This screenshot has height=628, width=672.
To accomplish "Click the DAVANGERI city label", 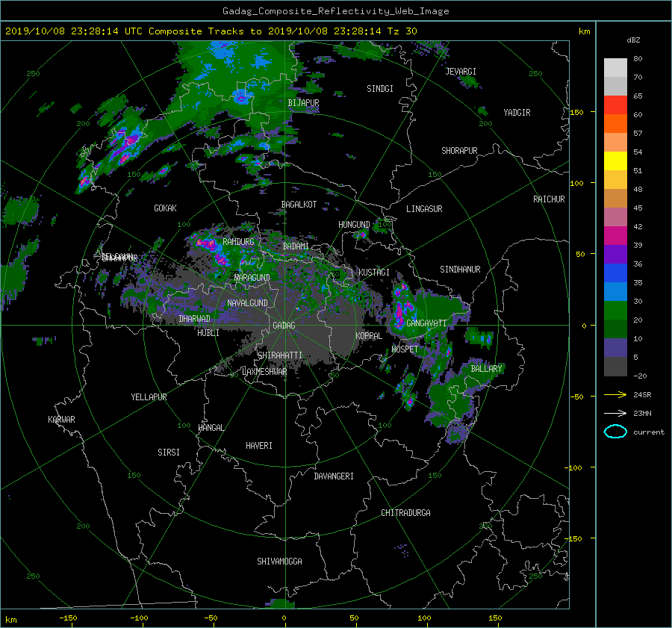I will pos(334,476).
